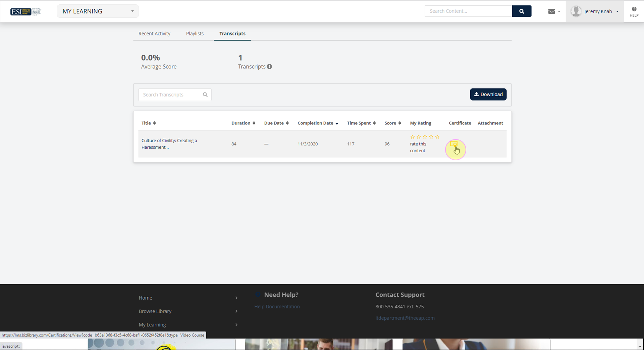Image resolution: width=644 pixels, height=362 pixels.
Task: Open the Help Documentation link
Action: [277, 306]
